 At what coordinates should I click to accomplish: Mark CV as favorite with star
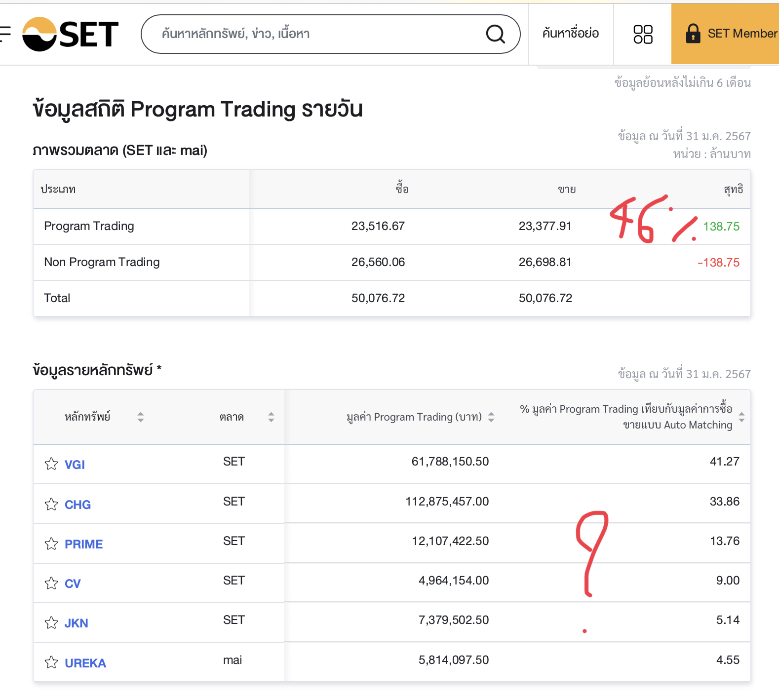(51, 583)
